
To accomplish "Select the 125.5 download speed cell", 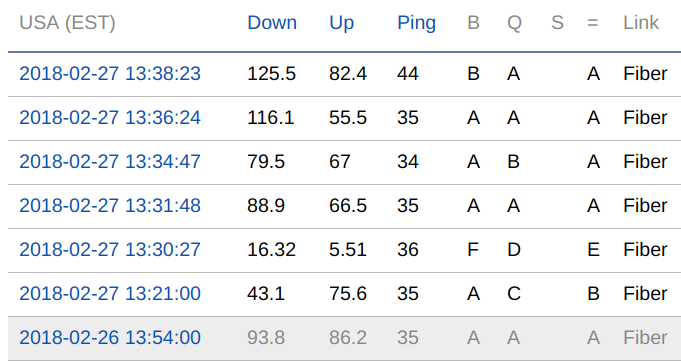I will 271,73.
